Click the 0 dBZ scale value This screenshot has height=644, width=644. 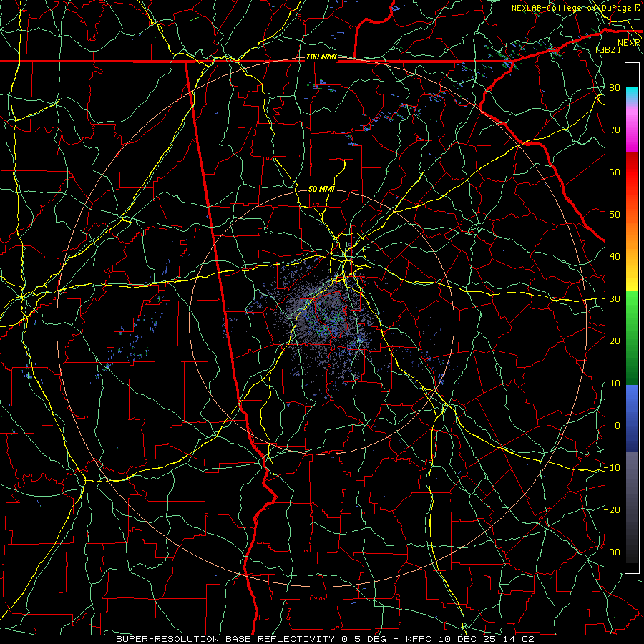point(618,426)
